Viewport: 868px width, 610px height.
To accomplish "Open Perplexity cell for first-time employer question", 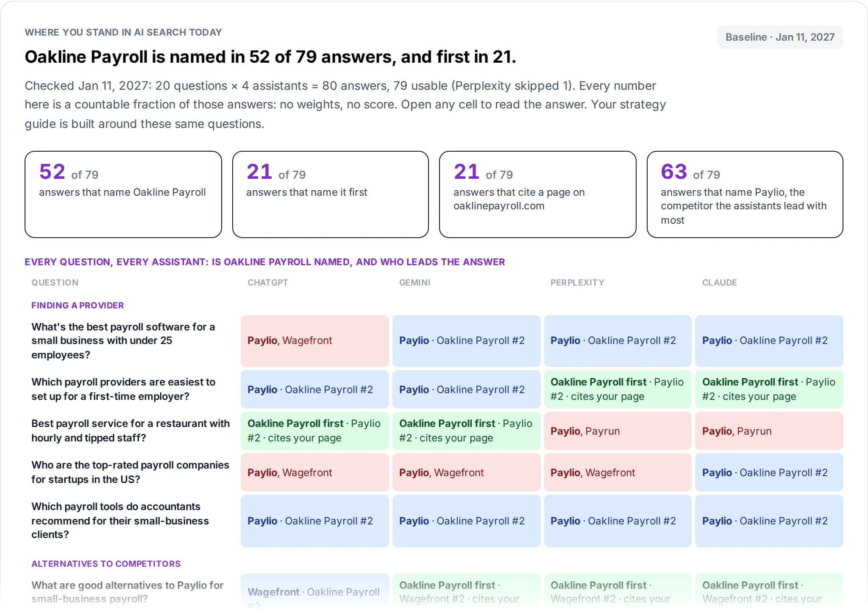I will coord(618,389).
